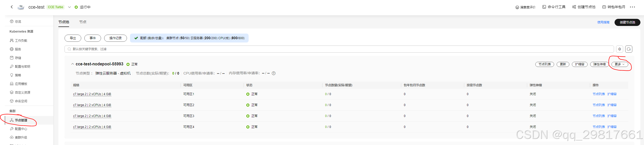
Task: Click the 导出 export button
Action: [73, 38]
